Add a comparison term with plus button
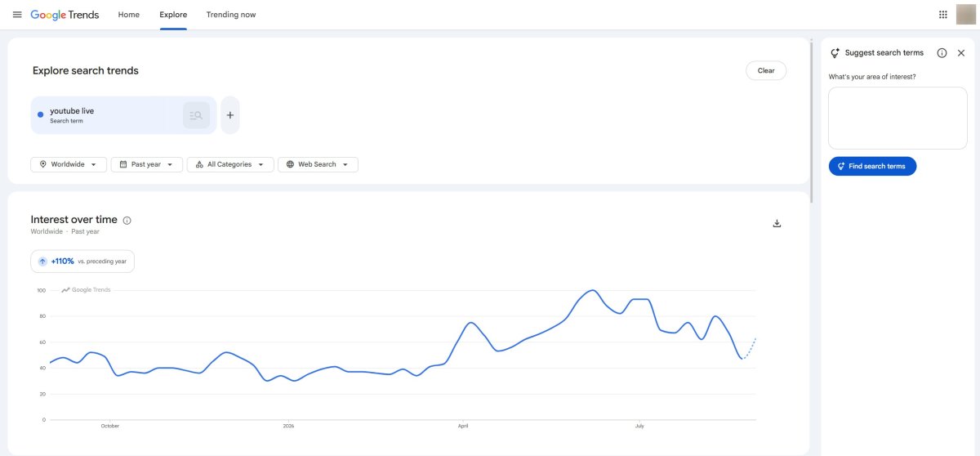980x456 pixels. [230, 115]
